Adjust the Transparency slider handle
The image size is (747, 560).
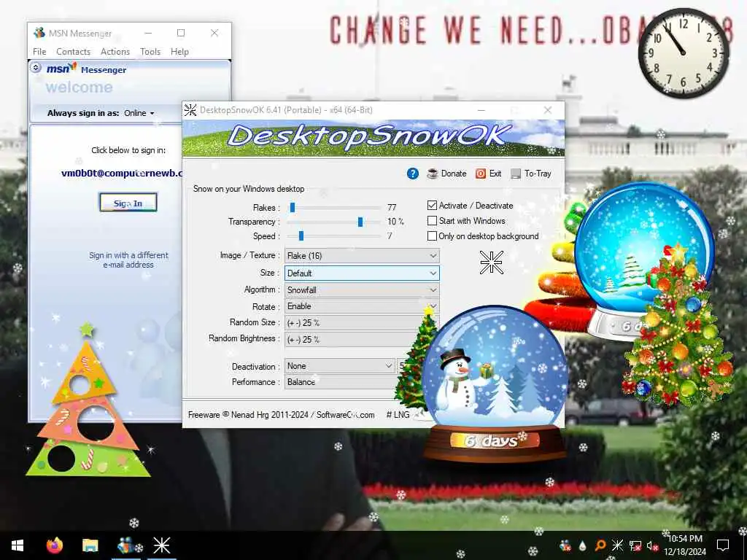[x=360, y=222]
